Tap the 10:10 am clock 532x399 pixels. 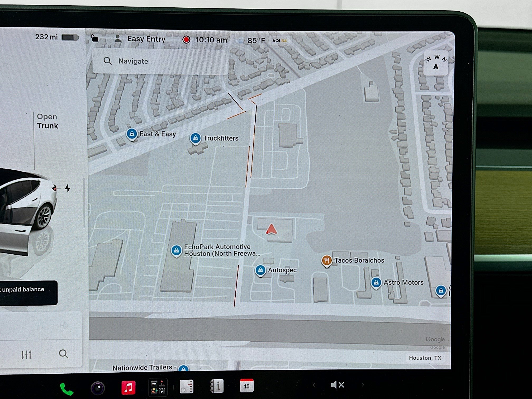(x=211, y=40)
